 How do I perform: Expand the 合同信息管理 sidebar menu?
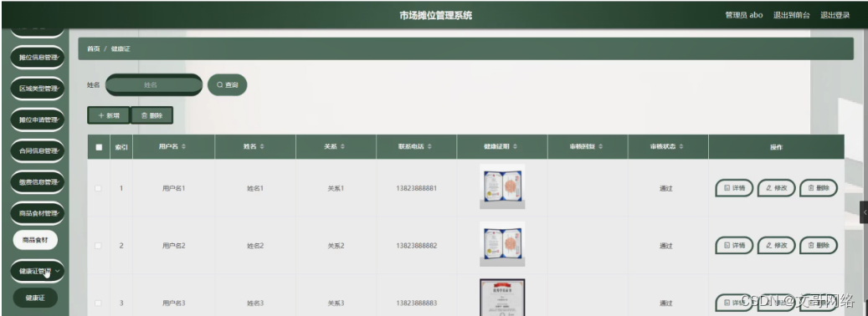coord(38,150)
